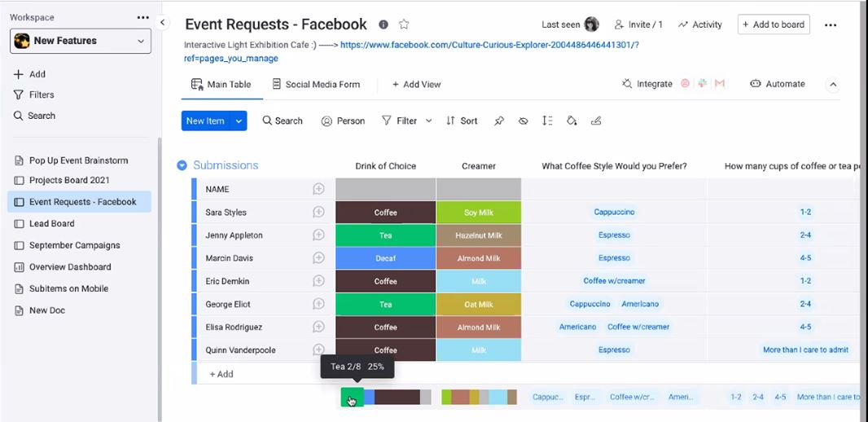Click the green Tea status for Jenny Appleton
868x422 pixels.
[385, 235]
